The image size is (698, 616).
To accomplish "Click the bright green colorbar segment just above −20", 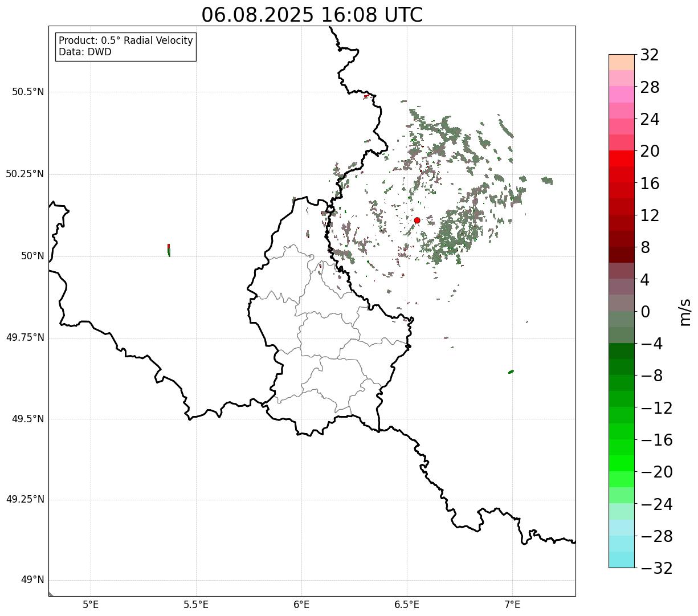I will click(622, 463).
